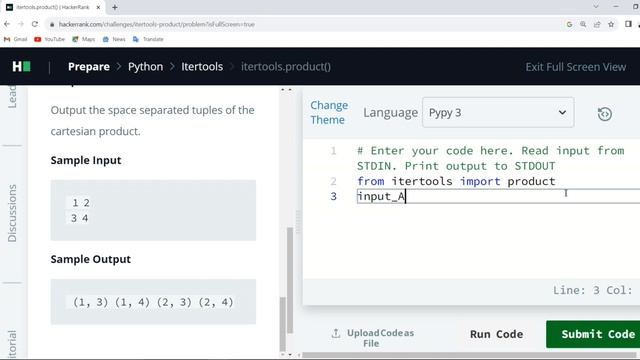Click the Run Code button
The width and height of the screenshot is (640, 360).
pyautogui.click(x=496, y=334)
